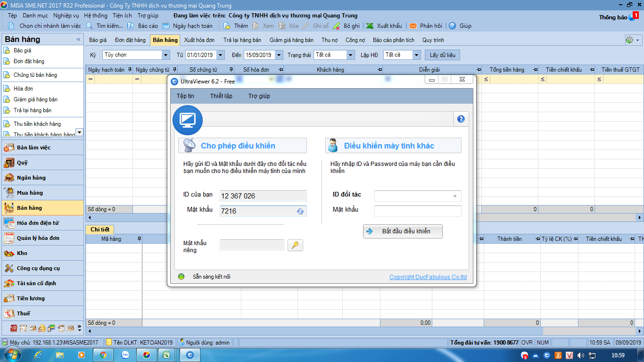
Task: Open the Tìm kiếm search toolbar item
Action: [105, 26]
